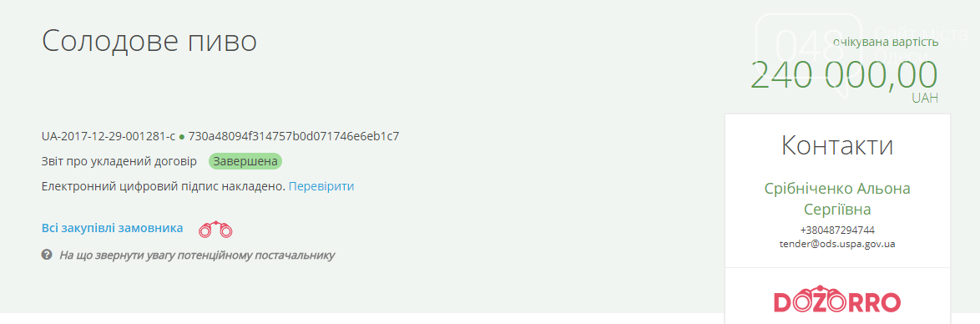980x324 pixels.
Task: Click the Солодове пиво heading
Action: [x=149, y=41]
